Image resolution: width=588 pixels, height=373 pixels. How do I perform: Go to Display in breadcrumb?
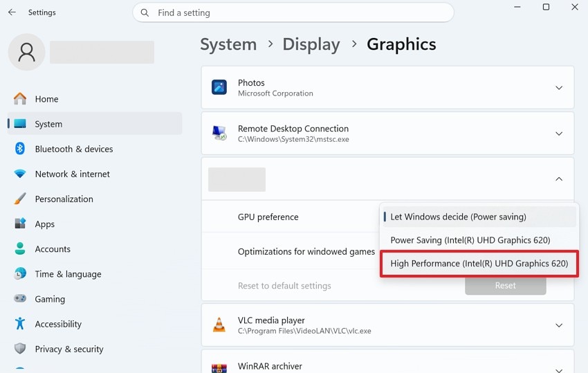click(311, 44)
